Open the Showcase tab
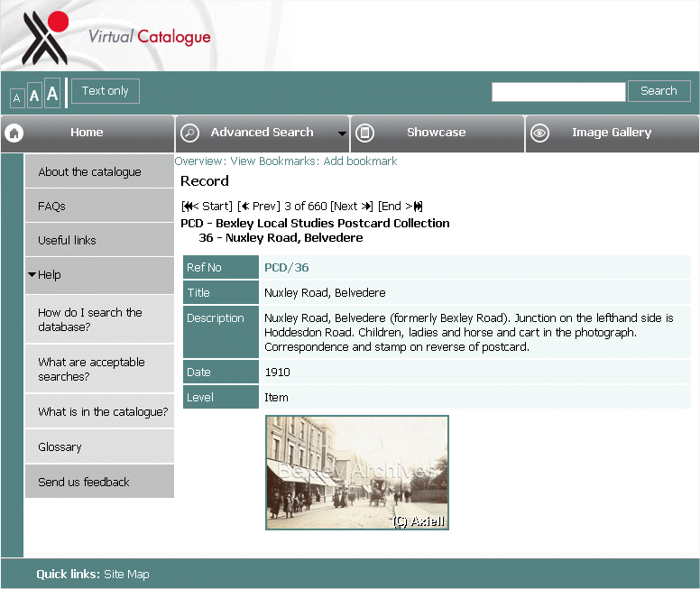Viewport: 700px width, 589px height. tap(436, 133)
